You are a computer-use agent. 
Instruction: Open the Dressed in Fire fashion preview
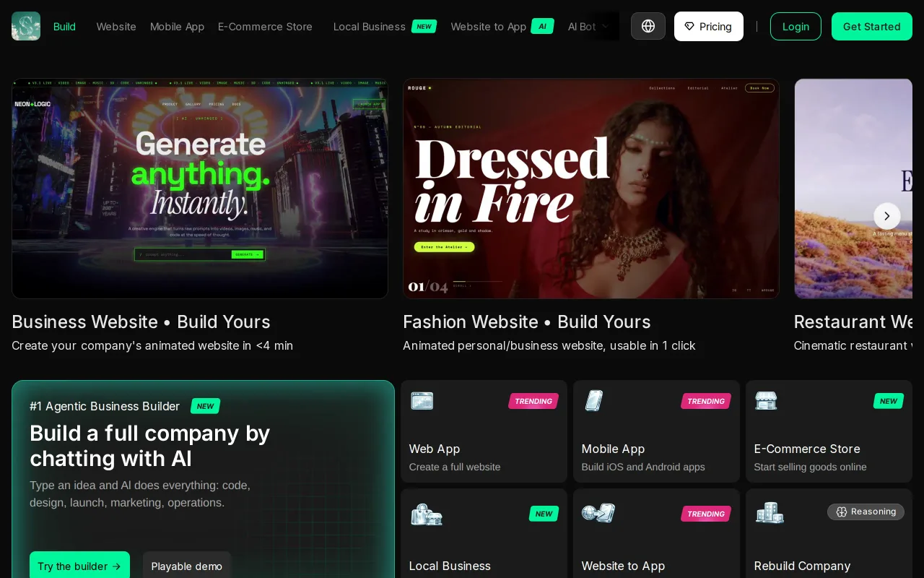[591, 189]
